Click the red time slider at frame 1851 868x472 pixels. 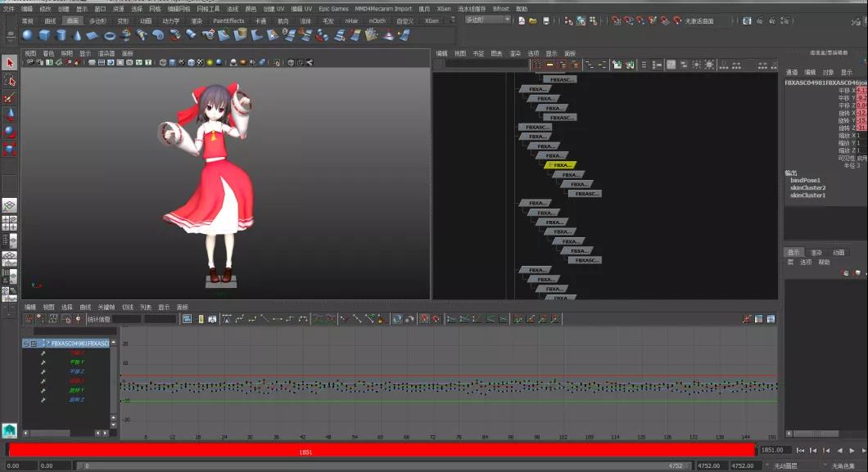pyautogui.click(x=305, y=452)
